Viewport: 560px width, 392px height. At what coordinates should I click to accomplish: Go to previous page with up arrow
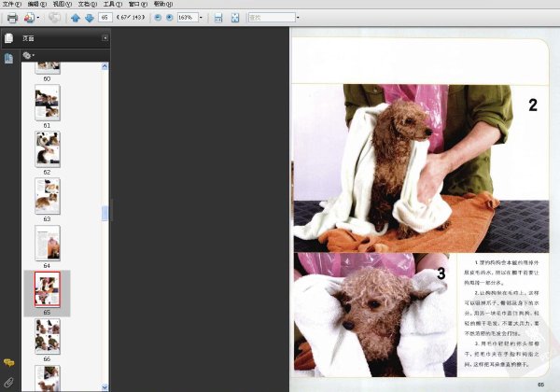(x=76, y=18)
